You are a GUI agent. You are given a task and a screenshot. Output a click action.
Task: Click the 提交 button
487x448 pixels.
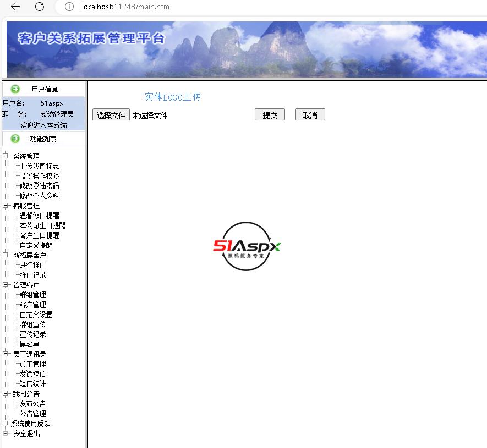[x=270, y=114]
